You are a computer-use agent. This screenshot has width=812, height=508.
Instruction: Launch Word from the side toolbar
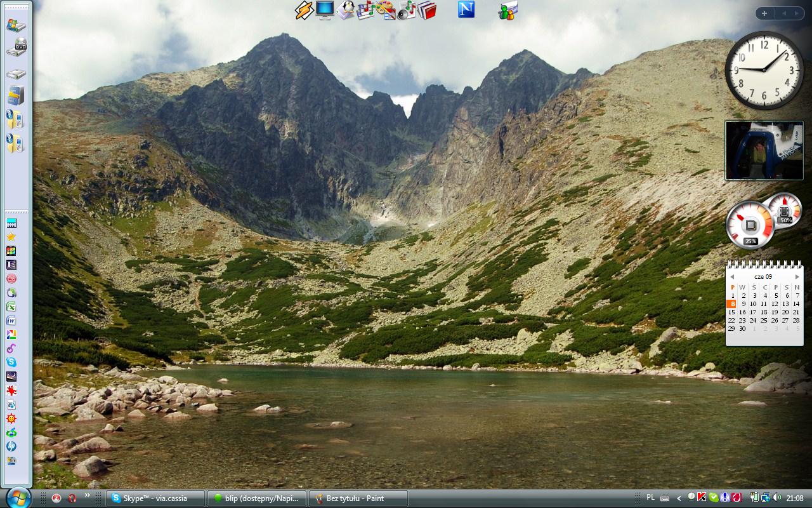tap(11, 320)
